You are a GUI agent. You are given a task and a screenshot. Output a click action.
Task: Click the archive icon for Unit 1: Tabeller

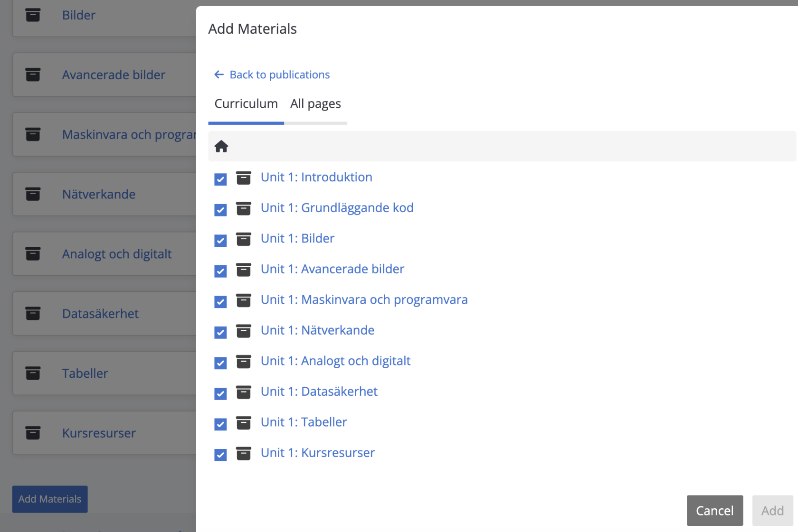point(244,423)
